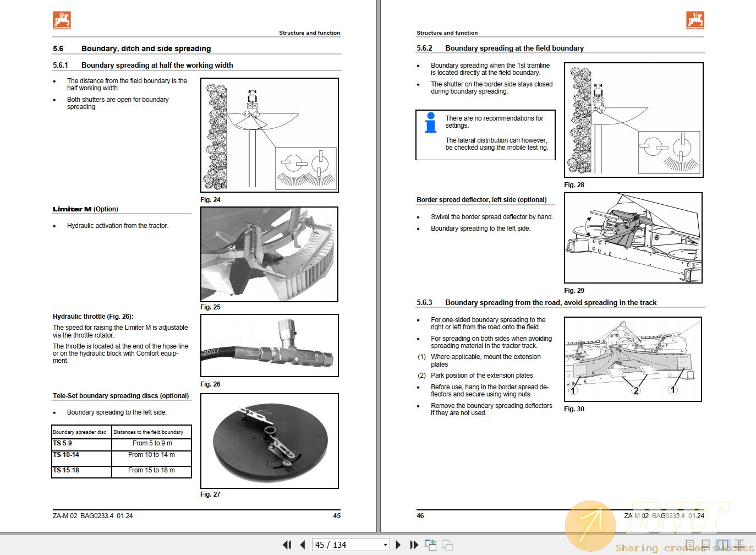Select two-page continuous scrolling view
756x555 pixels.
pos(739,545)
